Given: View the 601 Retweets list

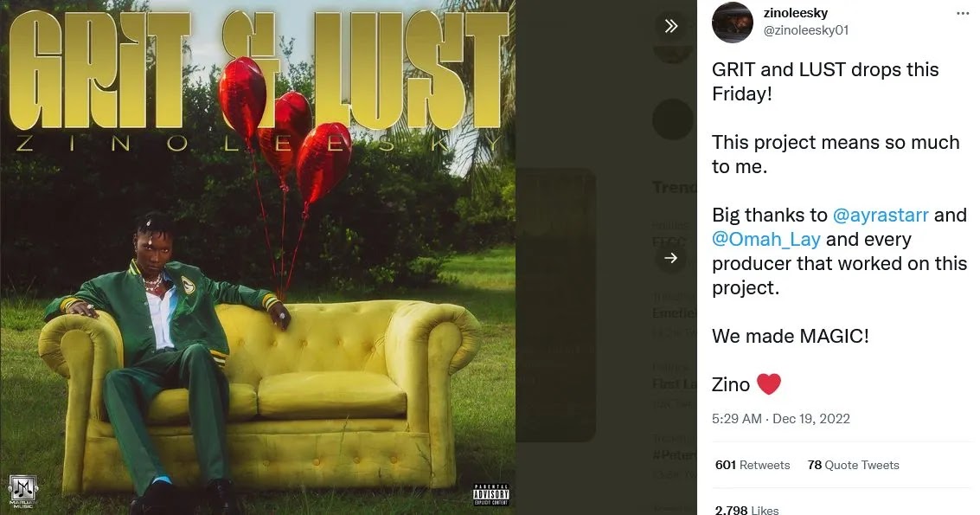Looking at the screenshot, I should tap(753, 465).
